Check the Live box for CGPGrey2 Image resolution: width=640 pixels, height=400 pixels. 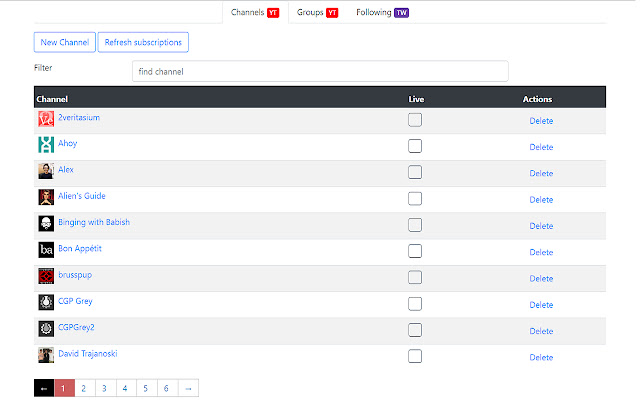tap(415, 330)
